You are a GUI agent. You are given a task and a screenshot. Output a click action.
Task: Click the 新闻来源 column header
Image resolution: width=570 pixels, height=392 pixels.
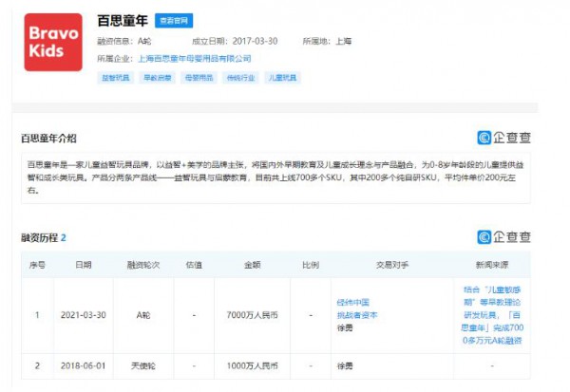[x=492, y=265]
